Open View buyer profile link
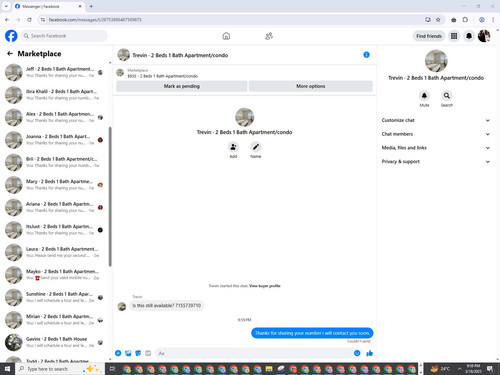The height and width of the screenshot is (375, 500). (264, 286)
